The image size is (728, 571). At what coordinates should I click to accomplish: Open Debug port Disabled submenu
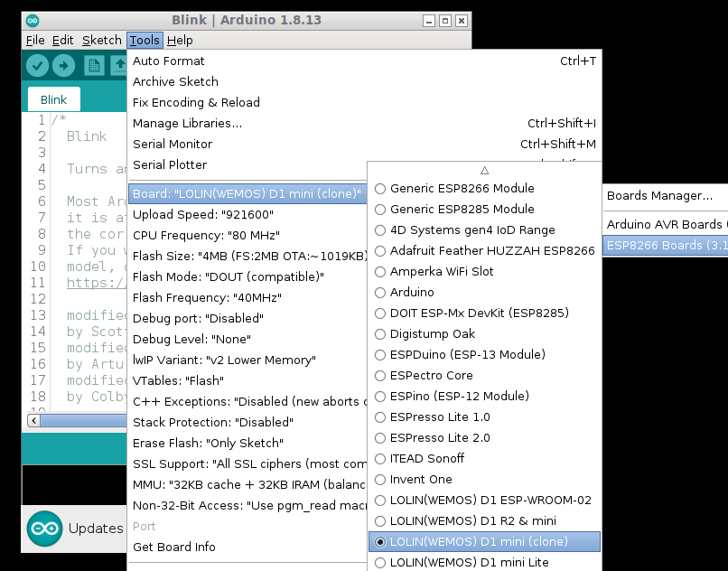247,319
